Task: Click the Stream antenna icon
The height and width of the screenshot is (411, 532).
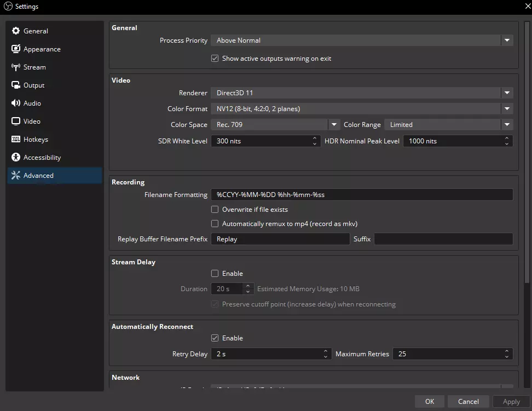Action: [16, 67]
